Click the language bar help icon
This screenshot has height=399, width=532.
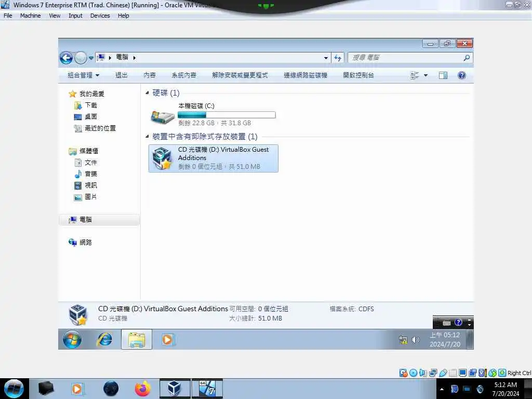tap(458, 323)
